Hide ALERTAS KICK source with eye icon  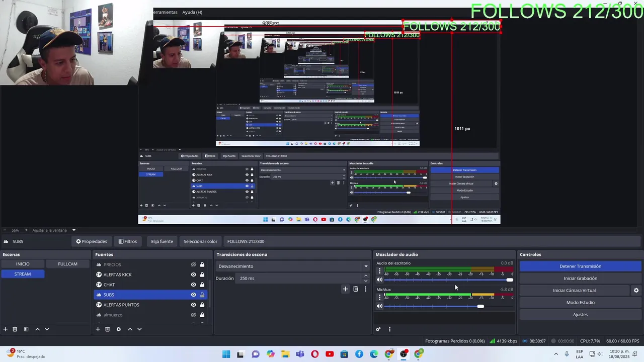pyautogui.click(x=193, y=275)
